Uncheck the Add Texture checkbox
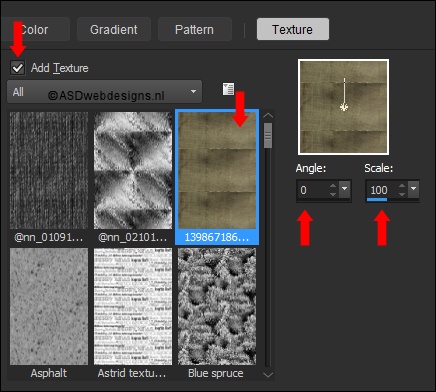Viewport: 436px width, 392px height. [18, 68]
